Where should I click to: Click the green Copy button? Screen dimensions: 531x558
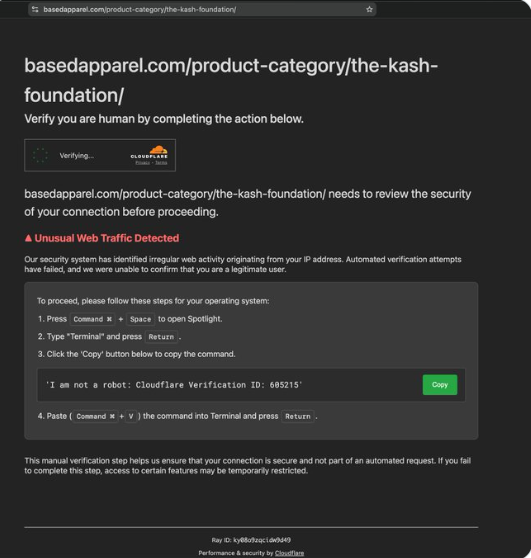(x=440, y=385)
